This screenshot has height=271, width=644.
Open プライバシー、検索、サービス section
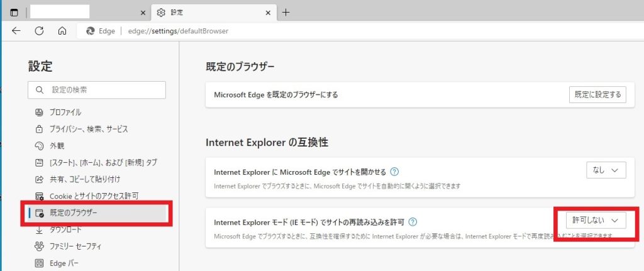pos(88,129)
